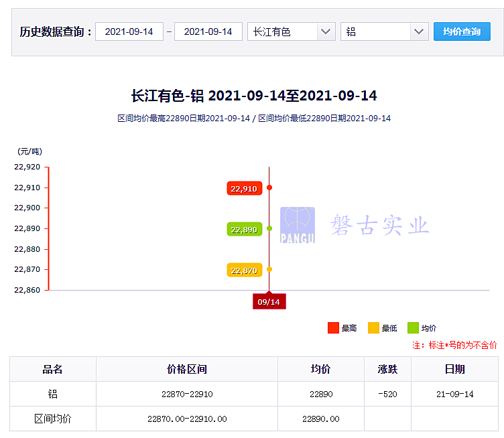Click the 价格区间 column header
Viewport: 504px width, 438px height.
coord(187,369)
